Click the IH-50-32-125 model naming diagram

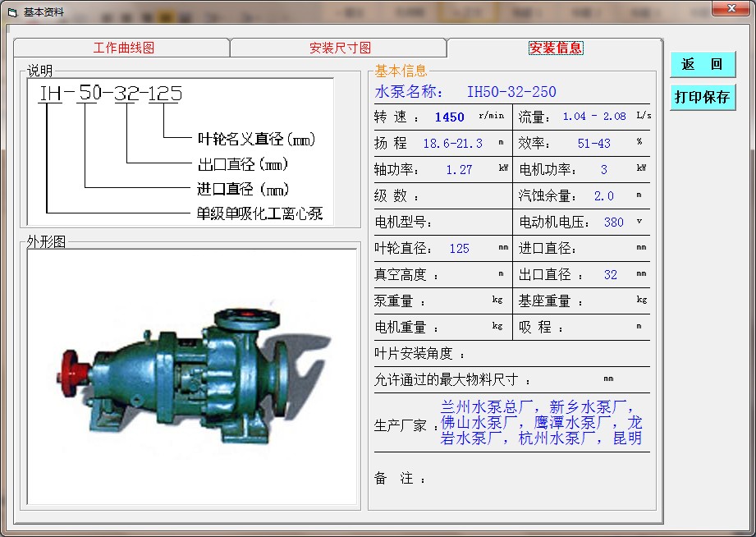pyautogui.click(x=181, y=151)
